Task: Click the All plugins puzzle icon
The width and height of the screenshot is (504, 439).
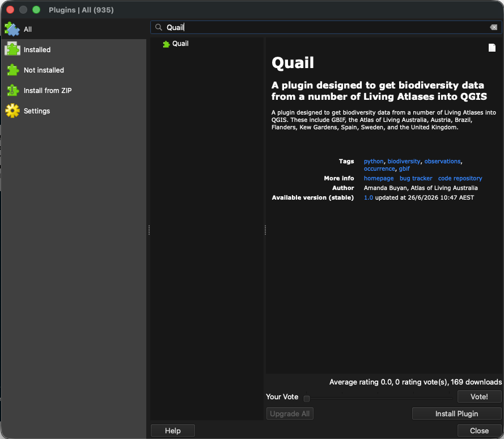Action: click(12, 29)
